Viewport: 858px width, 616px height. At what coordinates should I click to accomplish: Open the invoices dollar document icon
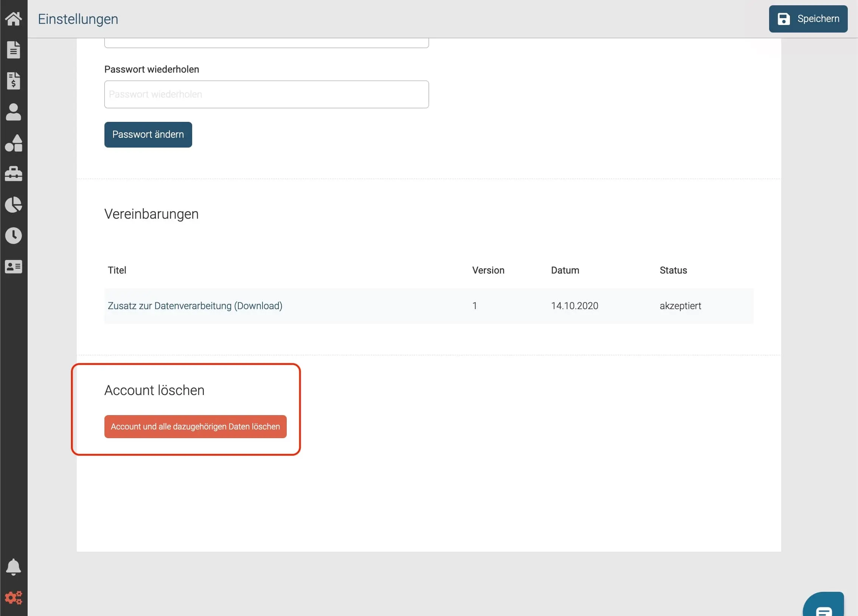point(14,81)
